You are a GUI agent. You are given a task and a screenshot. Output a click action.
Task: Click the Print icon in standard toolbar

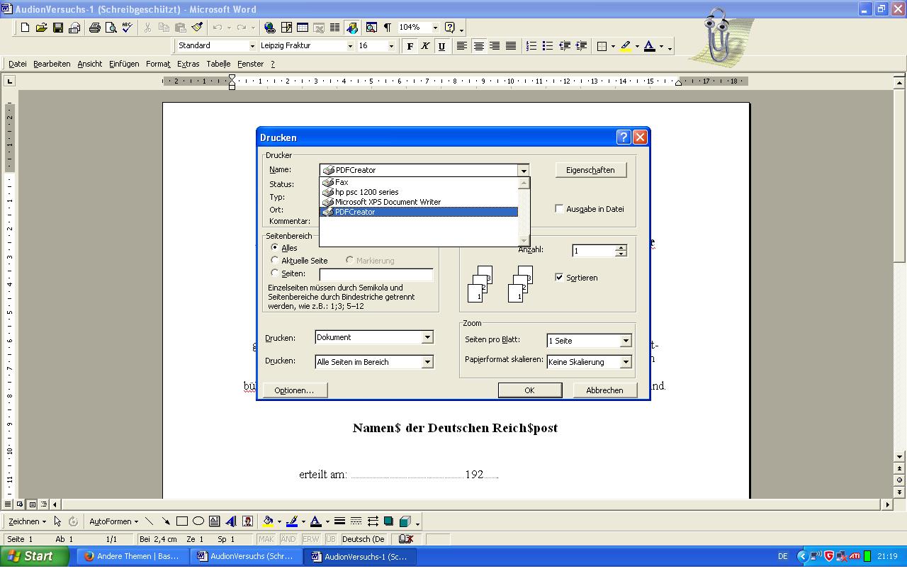(94, 28)
